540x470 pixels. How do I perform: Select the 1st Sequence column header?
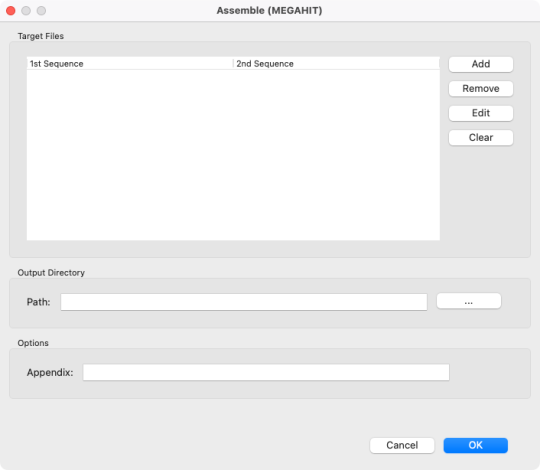(130, 64)
